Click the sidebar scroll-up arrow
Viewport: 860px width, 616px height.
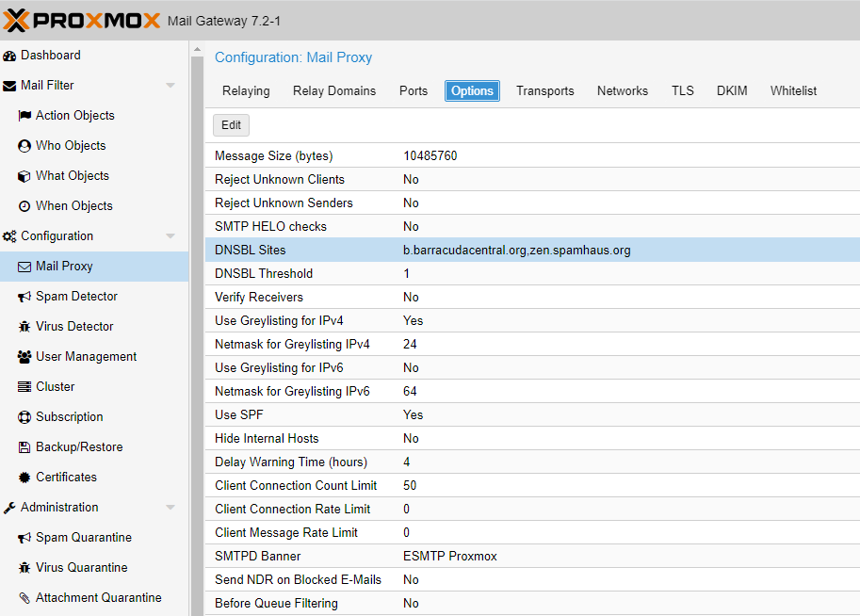197,49
